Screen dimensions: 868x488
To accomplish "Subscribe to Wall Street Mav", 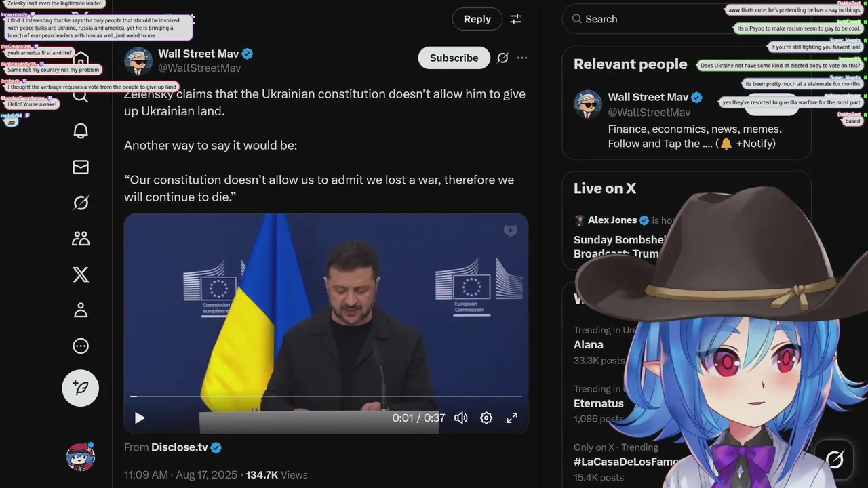I will pyautogui.click(x=454, y=58).
